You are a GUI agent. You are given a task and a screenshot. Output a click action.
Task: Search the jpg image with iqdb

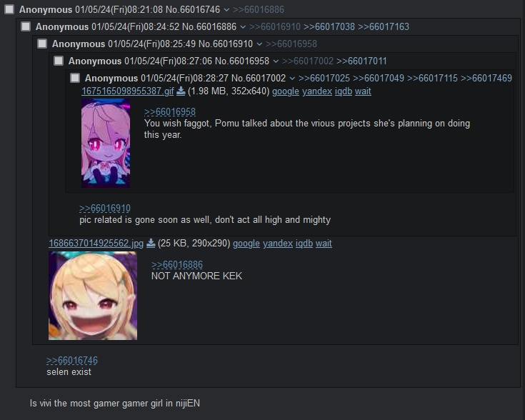pos(304,243)
